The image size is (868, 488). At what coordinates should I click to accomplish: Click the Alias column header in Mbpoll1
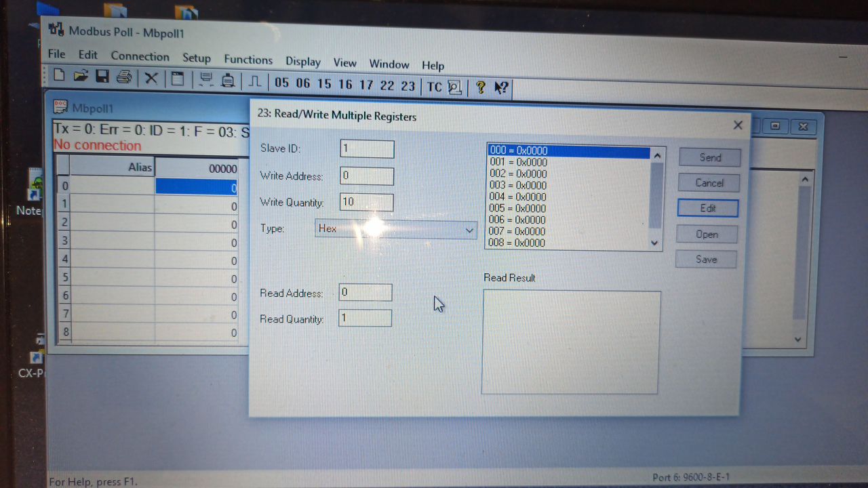112,167
